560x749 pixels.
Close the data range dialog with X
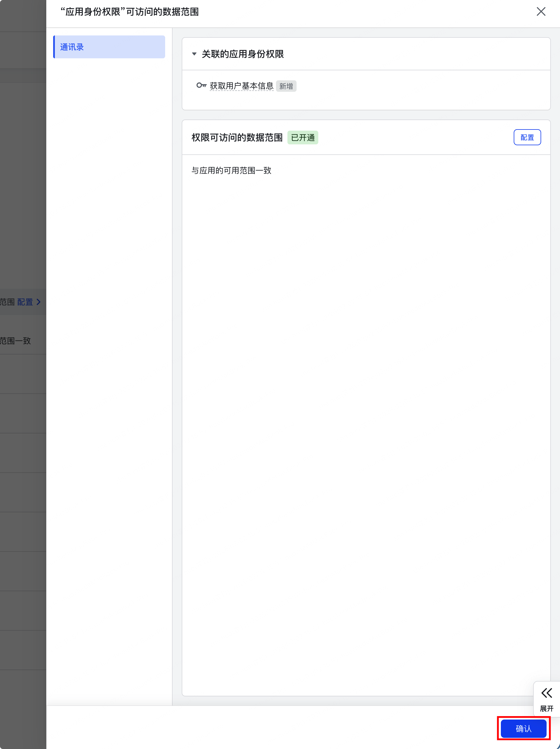click(x=541, y=11)
